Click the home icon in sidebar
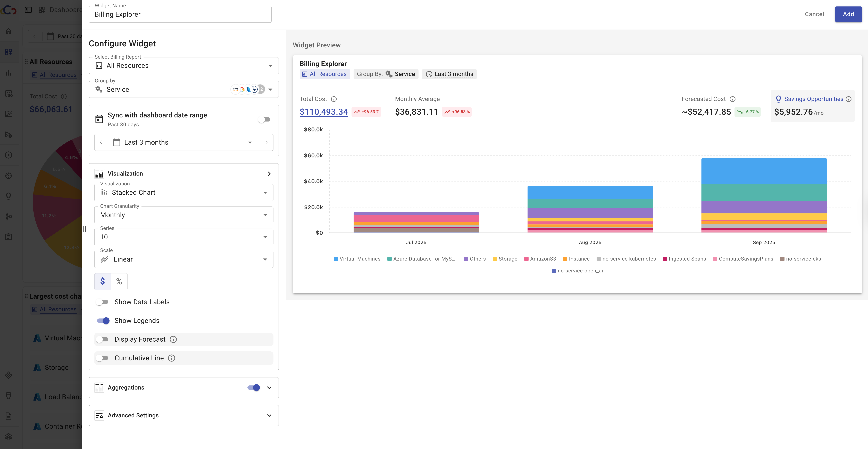The image size is (868, 449). (9, 31)
